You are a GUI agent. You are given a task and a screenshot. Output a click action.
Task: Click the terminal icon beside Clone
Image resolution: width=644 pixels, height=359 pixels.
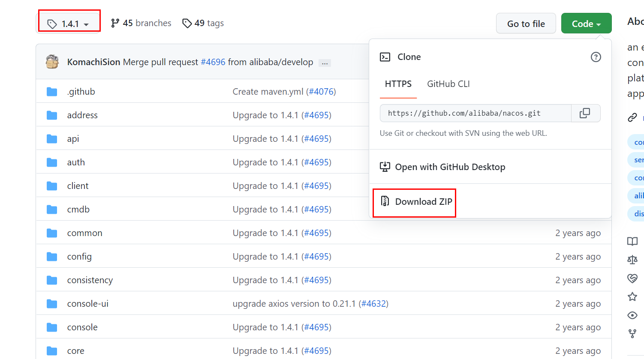(385, 57)
